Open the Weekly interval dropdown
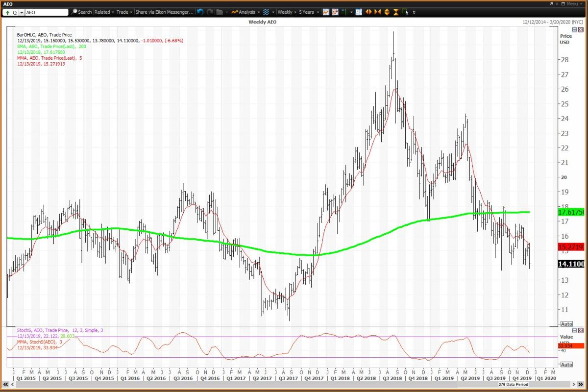 coord(287,12)
